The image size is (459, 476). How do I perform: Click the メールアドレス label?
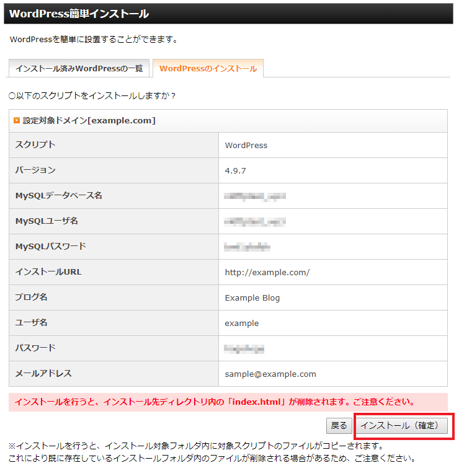point(43,373)
